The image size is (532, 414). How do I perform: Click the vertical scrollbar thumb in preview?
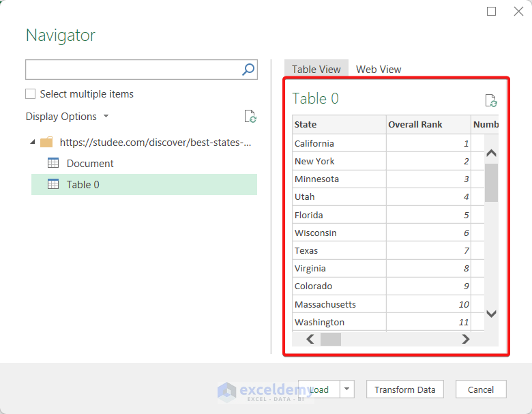pos(491,182)
